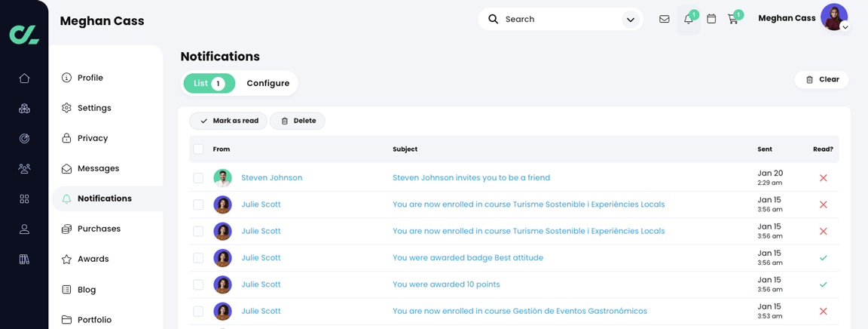Click the Mark as read button

(x=228, y=121)
